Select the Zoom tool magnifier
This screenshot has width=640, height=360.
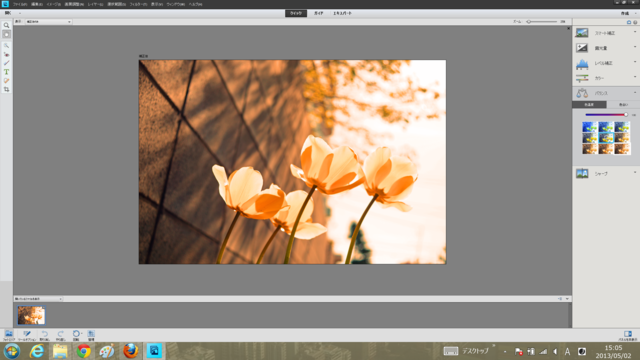6,25
